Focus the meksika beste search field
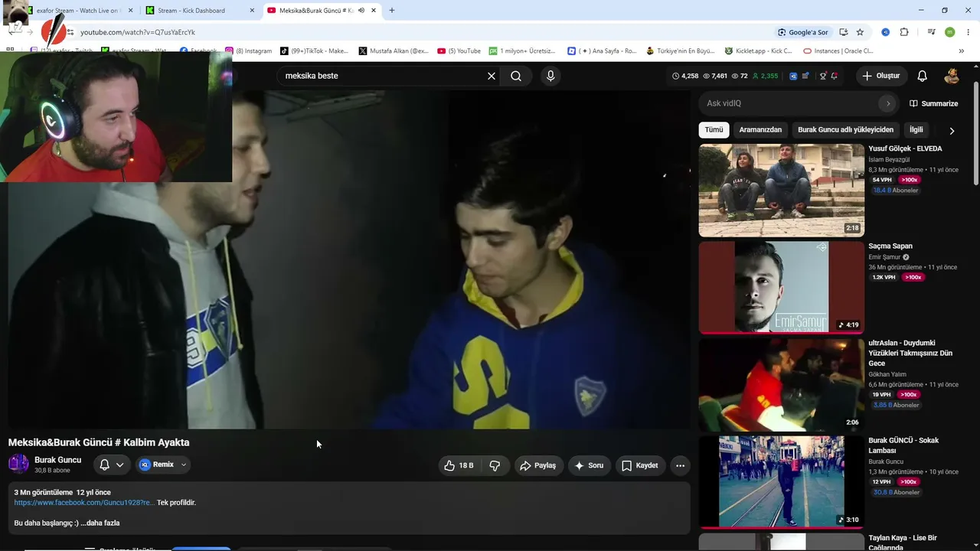The image size is (980, 551). pyautogui.click(x=383, y=76)
